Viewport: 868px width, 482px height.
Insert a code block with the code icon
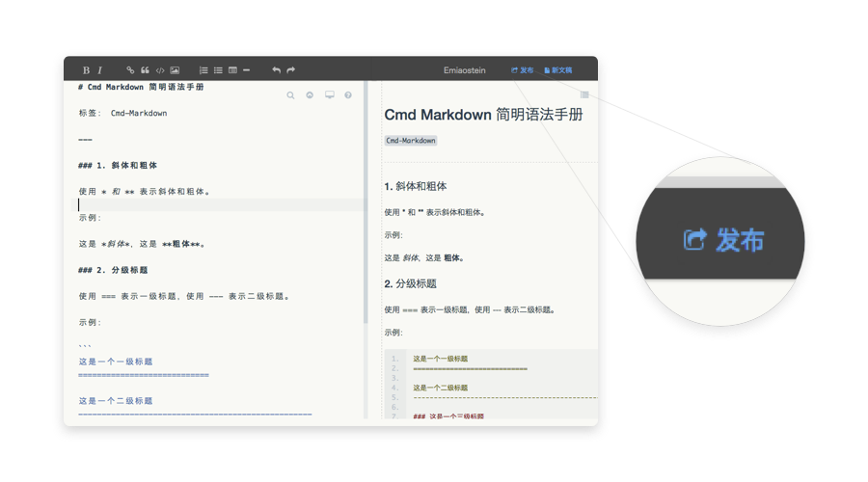click(x=160, y=70)
